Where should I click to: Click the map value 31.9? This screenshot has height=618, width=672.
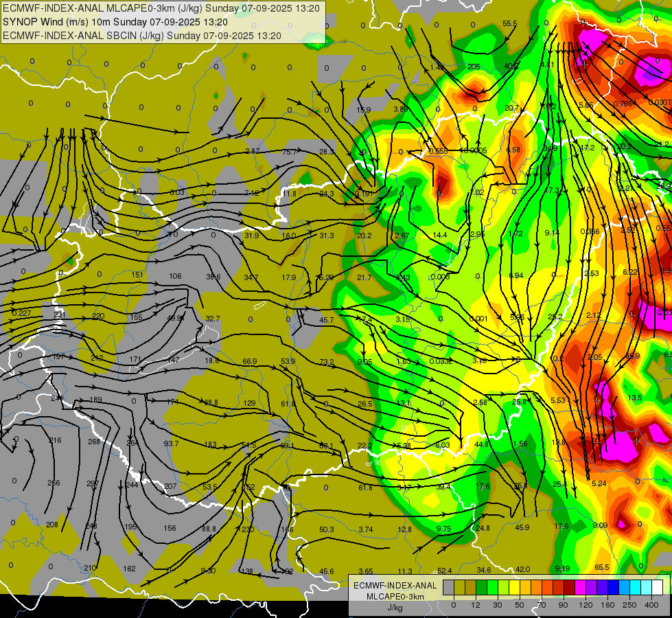(x=252, y=236)
